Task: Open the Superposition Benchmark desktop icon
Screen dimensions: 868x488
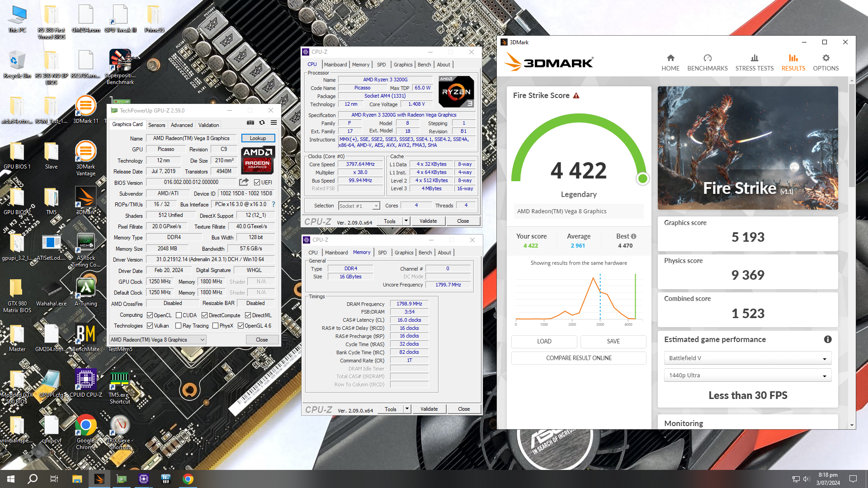Action: [x=120, y=67]
